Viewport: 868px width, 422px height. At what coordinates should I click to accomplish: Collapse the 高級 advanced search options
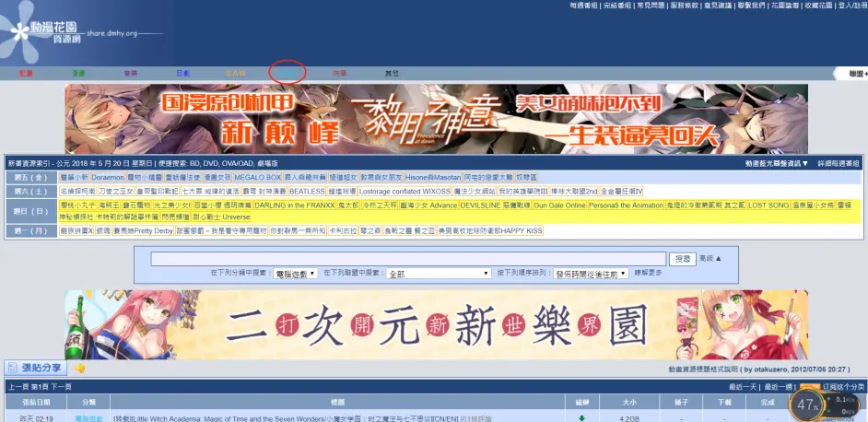[710, 258]
